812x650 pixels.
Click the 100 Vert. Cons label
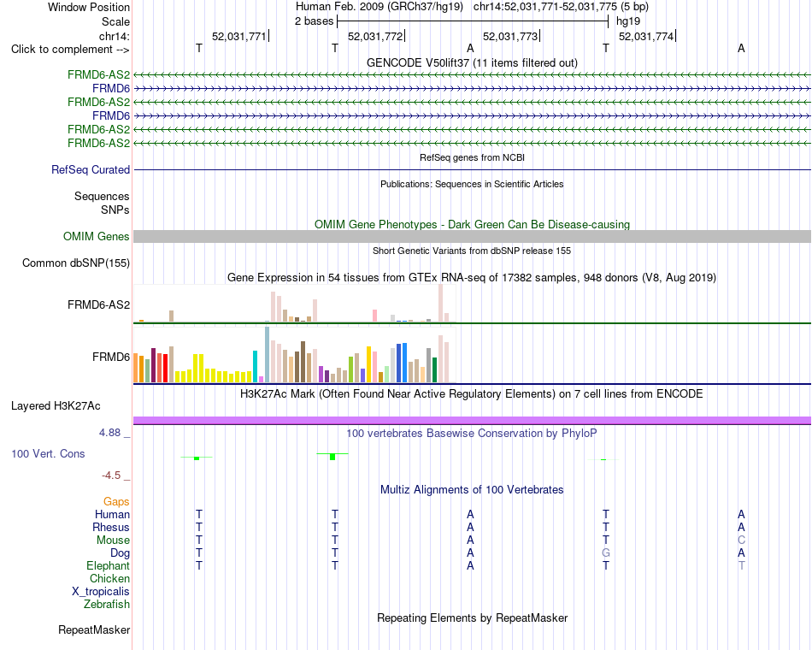click(x=48, y=453)
